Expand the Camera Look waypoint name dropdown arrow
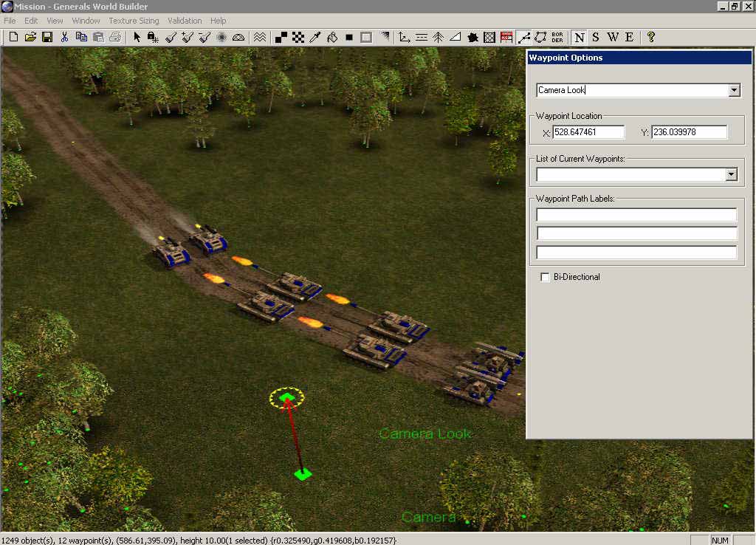Viewport: 756px width, 545px height. pos(734,90)
